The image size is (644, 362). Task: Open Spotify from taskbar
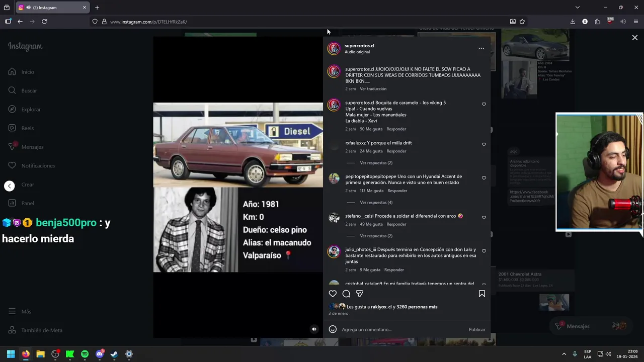85,354
